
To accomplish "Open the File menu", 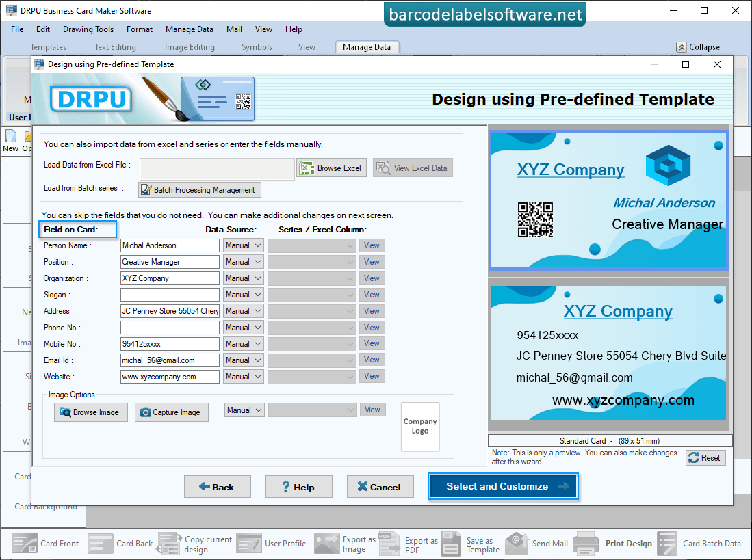I will point(17,29).
